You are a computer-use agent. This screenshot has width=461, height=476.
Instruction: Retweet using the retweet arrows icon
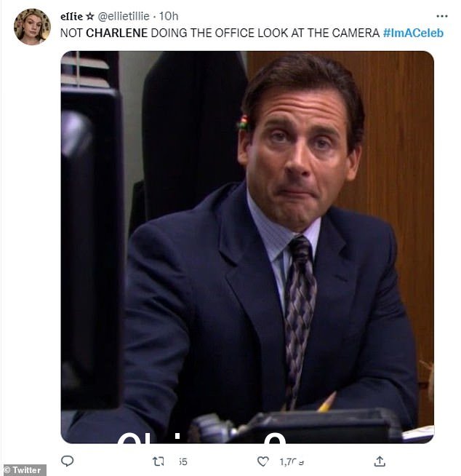(159, 461)
